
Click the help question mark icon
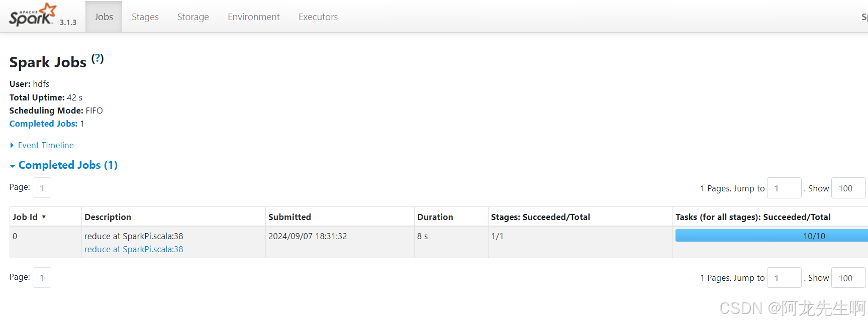point(98,58)
